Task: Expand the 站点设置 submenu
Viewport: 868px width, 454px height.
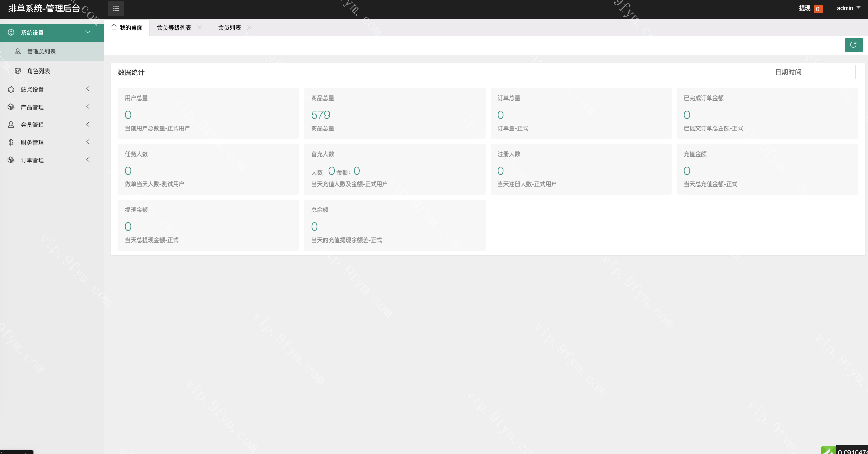Action: point(88,89)
